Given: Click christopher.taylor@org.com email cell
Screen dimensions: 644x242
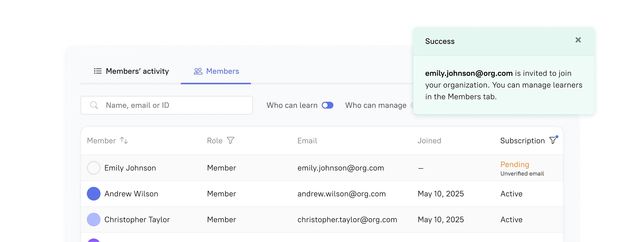Looking at the screenshot, I should (x=347, y=220).
